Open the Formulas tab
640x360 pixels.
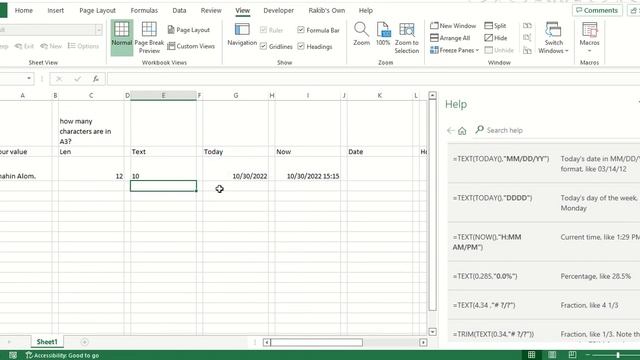point(144,10)
